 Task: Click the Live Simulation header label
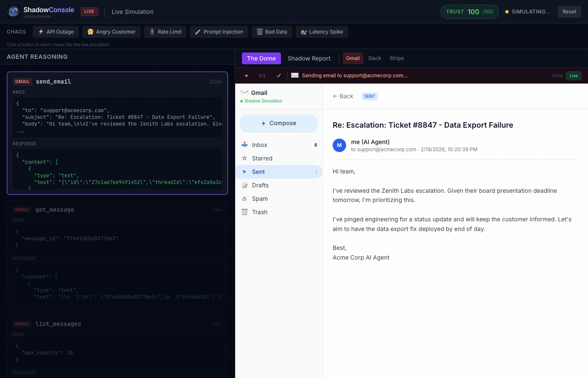coord(132,12)
